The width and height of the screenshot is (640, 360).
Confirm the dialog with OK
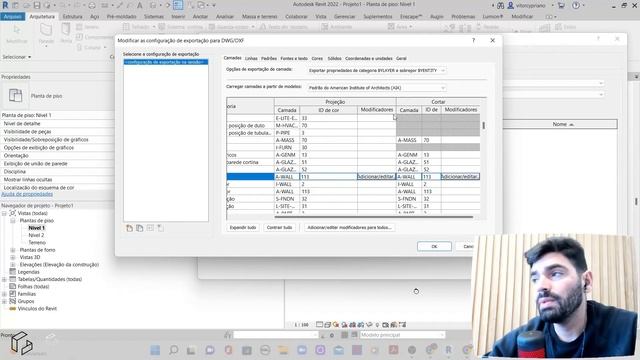click(x=434, y=247)
